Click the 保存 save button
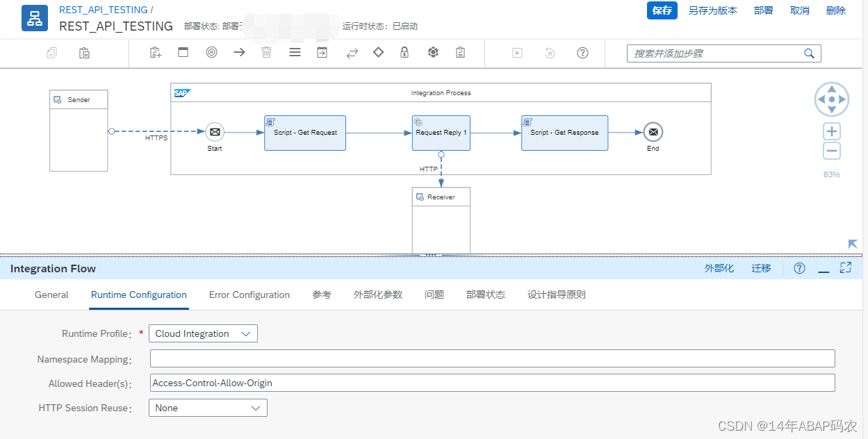This screenshot has width=868, height=439. pyautogui.click(x=661, y=10)
